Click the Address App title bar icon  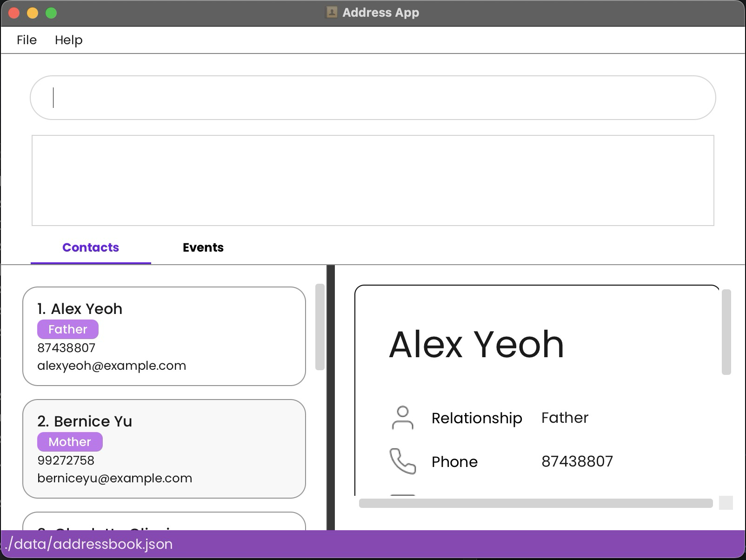(332, 13)
